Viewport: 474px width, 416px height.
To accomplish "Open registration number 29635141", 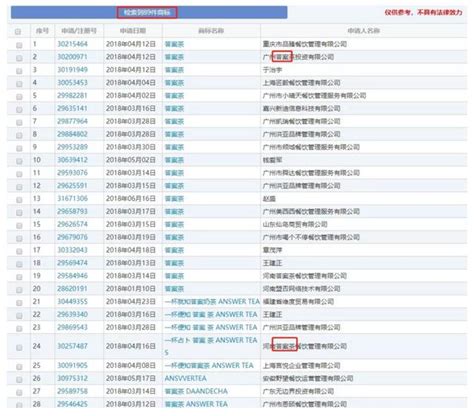I will click(72, 108).
